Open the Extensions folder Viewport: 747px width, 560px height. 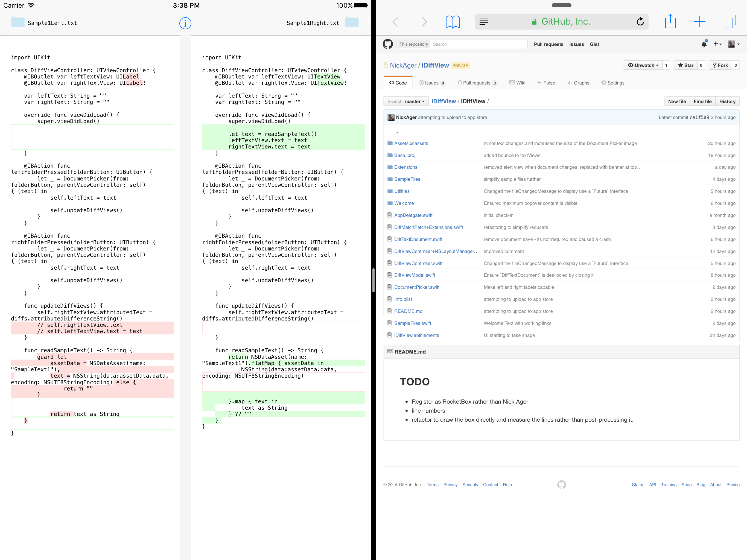[x=405, y=167]
